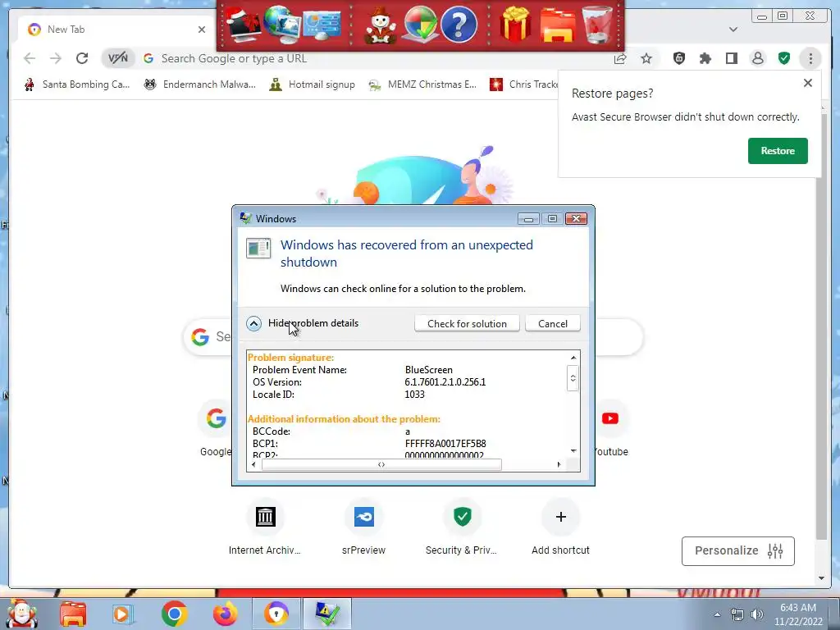840x630 pixels.
Task: Click the BlueScreen event name value
Action: [x=428, y=370]
